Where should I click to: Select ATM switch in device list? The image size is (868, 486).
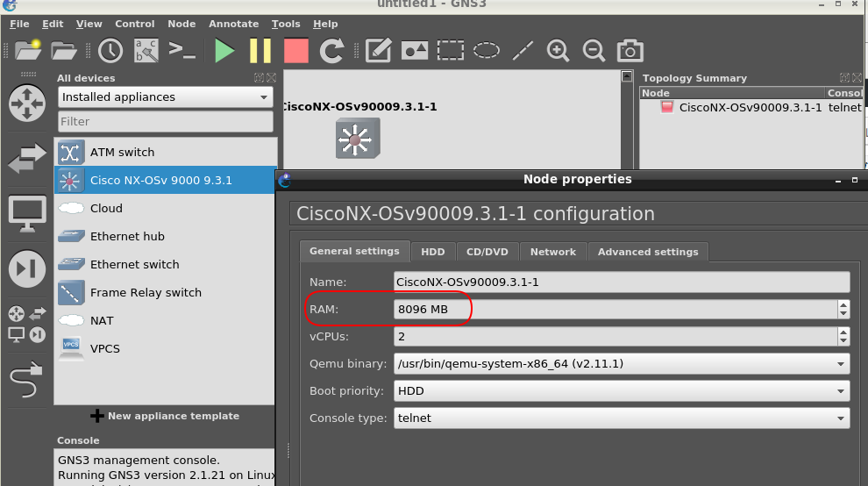click(165, 152)
